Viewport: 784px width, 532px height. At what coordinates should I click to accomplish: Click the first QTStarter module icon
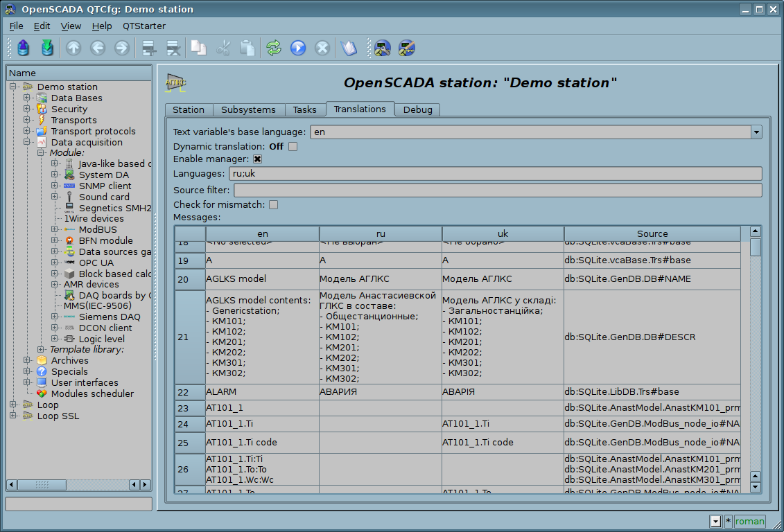tap(383, 48)
